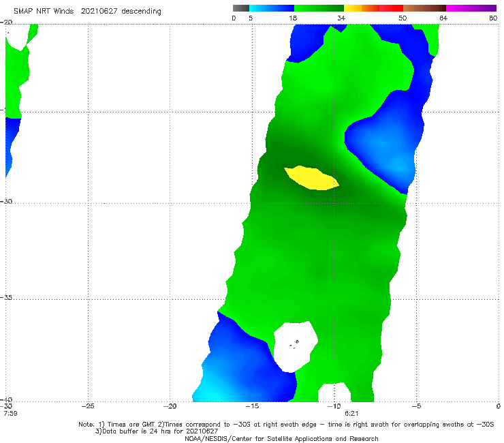Click the note '3)Data buffer is 24 hrs'
The height and width of the screenshot is (443, 504).
coord(157,431)
